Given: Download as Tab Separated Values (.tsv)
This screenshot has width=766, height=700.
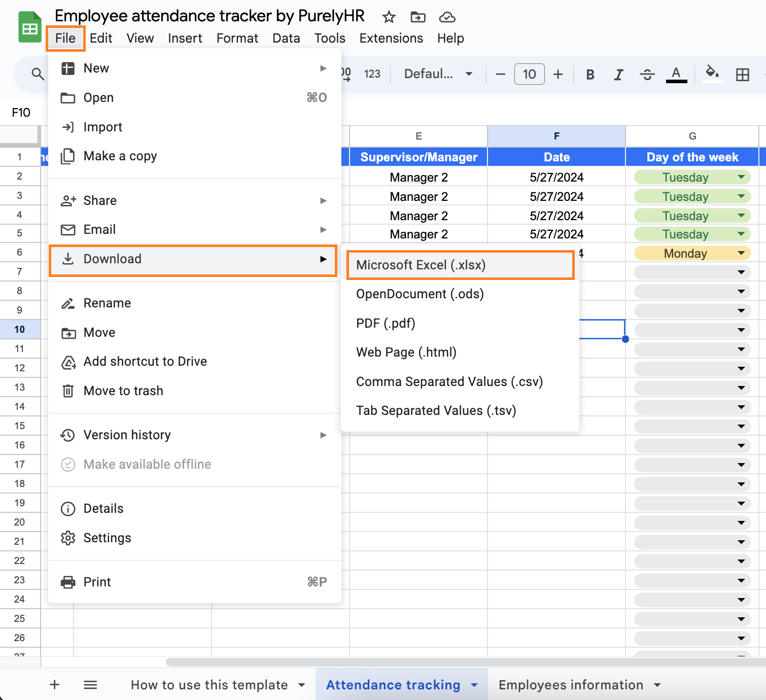Looking at the screenshot, I should pos(460,411).
